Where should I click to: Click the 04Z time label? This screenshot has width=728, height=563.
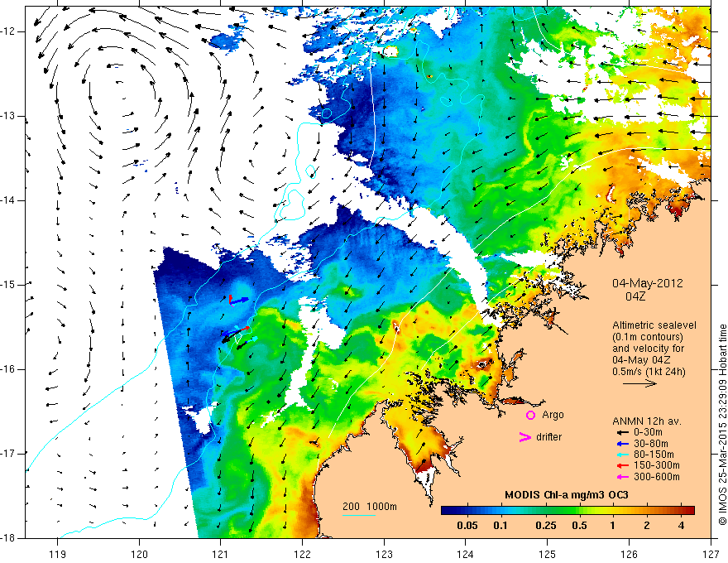pos(635,296)
